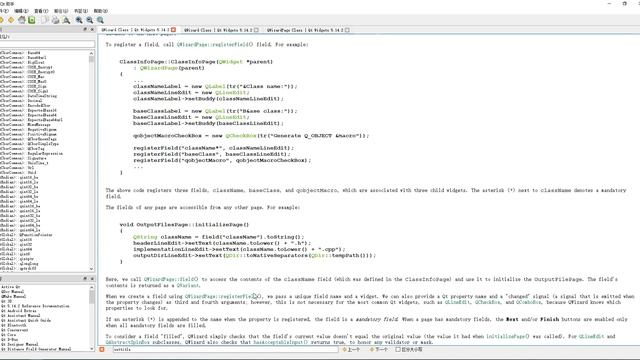The image size is (640, 360).
Task: Select 'Qt D-Bus' in contents list
Action: pos(9,340)
